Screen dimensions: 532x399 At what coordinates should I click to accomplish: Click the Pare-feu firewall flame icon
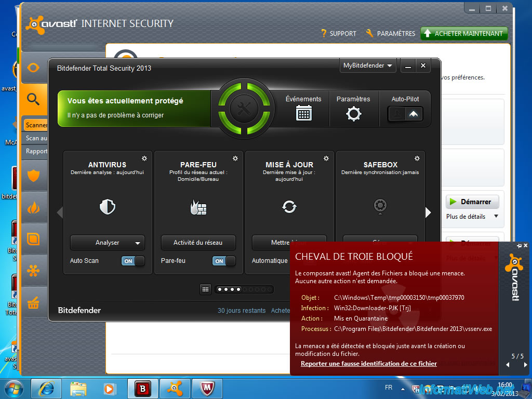click(198, 207)
